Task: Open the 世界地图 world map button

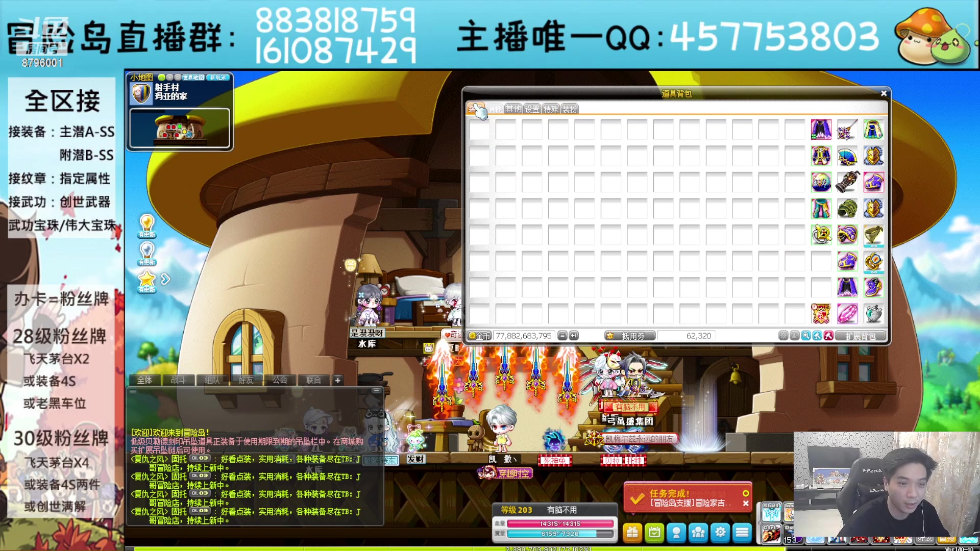Action: pos(193,78)
